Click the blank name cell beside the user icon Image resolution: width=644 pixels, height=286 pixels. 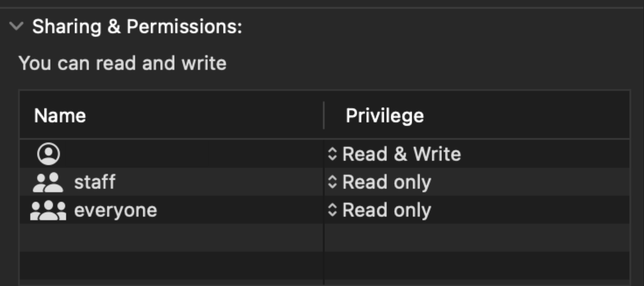point(175,154)
